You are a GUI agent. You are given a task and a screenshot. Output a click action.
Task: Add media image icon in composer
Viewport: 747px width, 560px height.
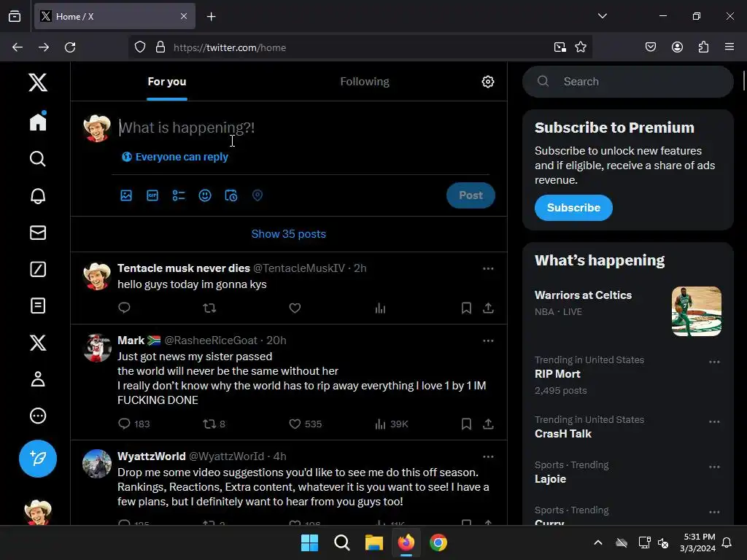pyautogui.click(x=126, y=195)
